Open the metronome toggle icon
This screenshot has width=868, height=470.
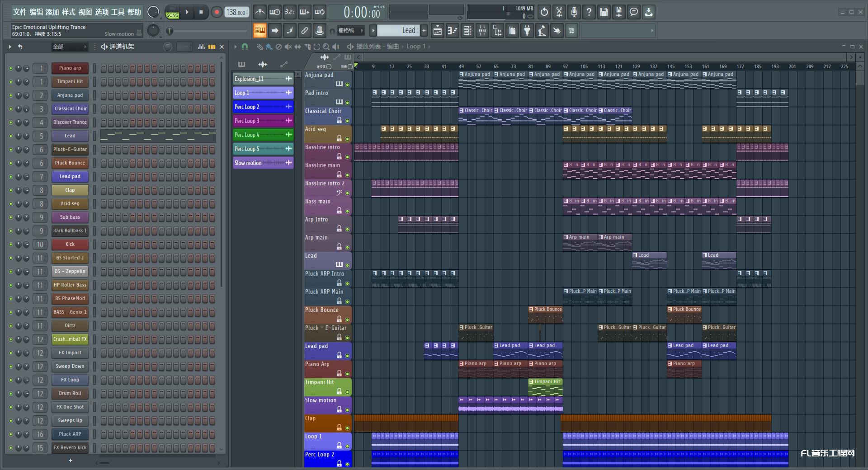(x=259, y=12)
